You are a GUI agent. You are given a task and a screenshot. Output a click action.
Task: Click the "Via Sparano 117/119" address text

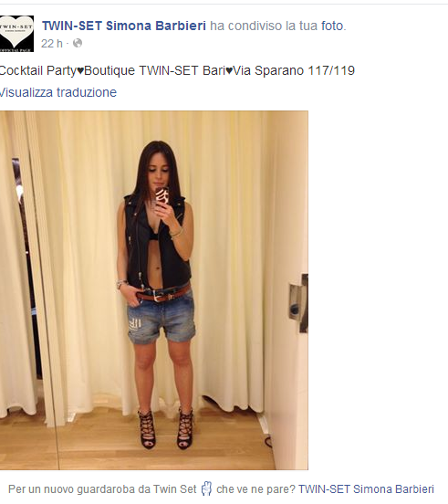[294, 70]
